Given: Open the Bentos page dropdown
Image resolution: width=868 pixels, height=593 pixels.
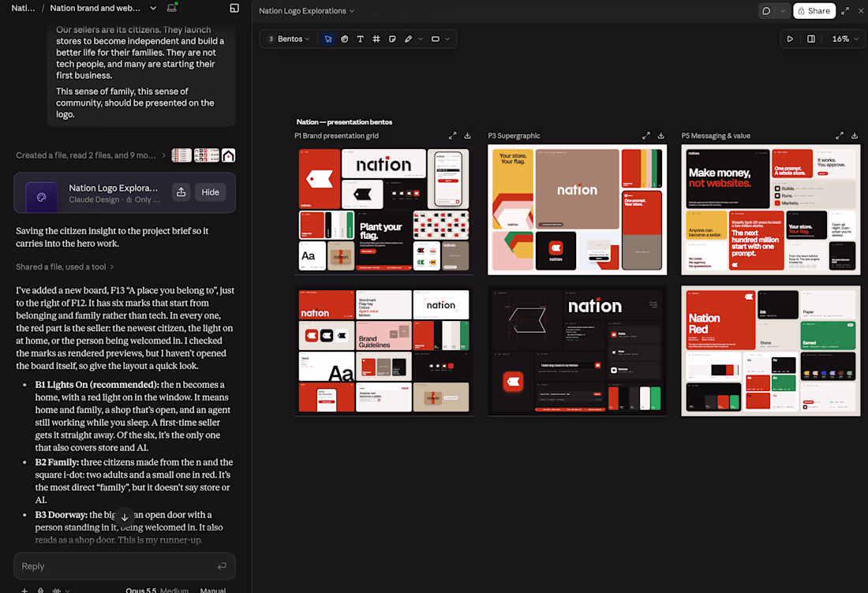Looking at the screenshot, I should pyautogui.click(x=289, y=39).
